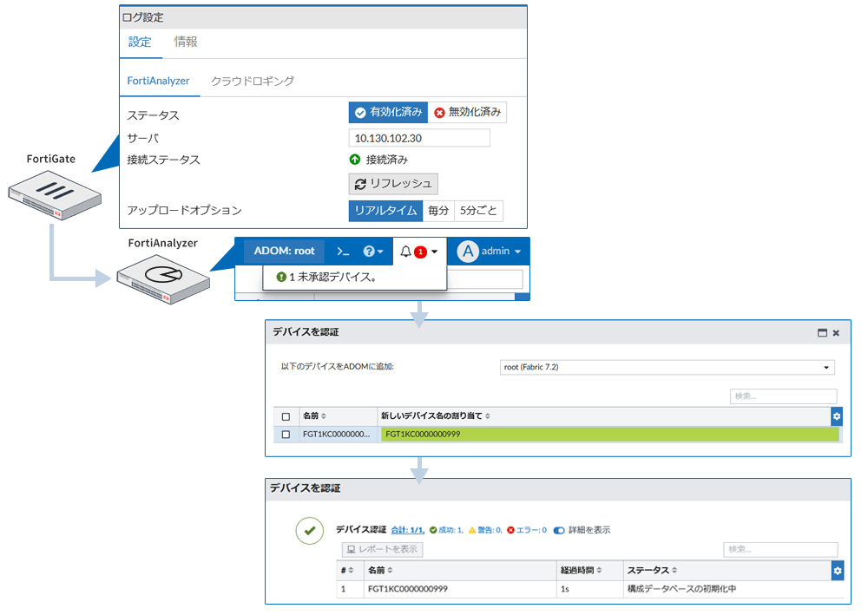This screenshot has height=615, width=868.
Task: Open the ADOM: root selector
Action: (x=284, y=251)
